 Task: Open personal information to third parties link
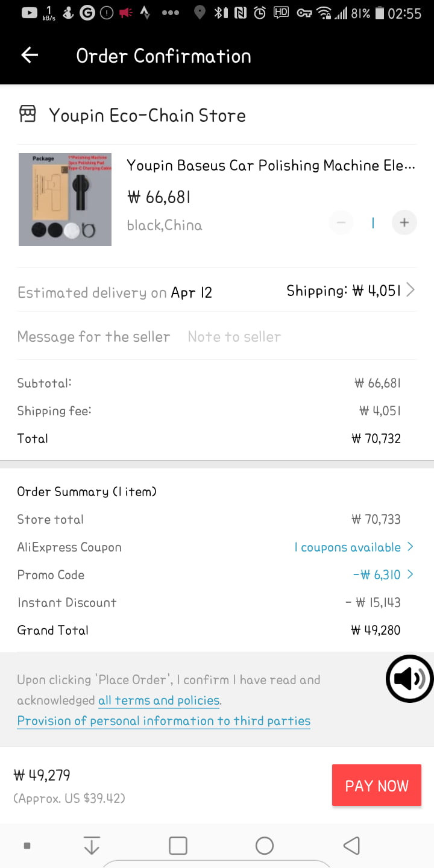tap(164, 721)
